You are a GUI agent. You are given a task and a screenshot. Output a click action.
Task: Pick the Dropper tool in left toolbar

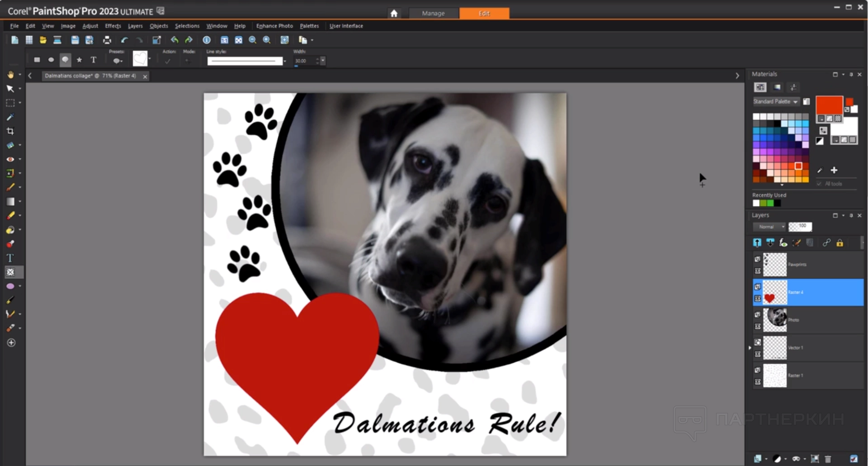[10, 117]
